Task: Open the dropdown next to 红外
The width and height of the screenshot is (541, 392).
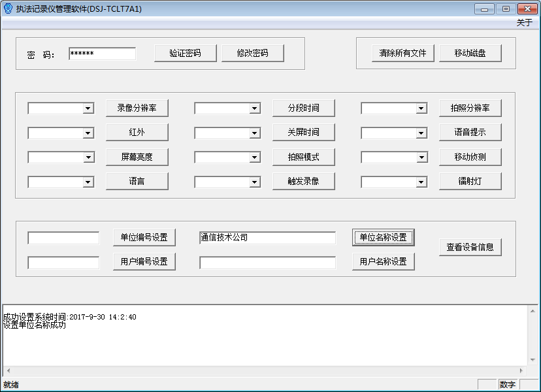Action: click(88, 133)
